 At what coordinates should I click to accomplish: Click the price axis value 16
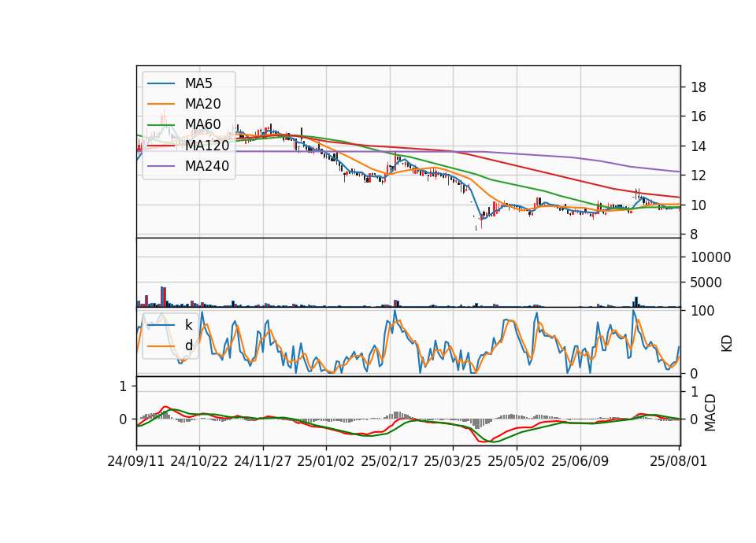(x=699, y=116)
